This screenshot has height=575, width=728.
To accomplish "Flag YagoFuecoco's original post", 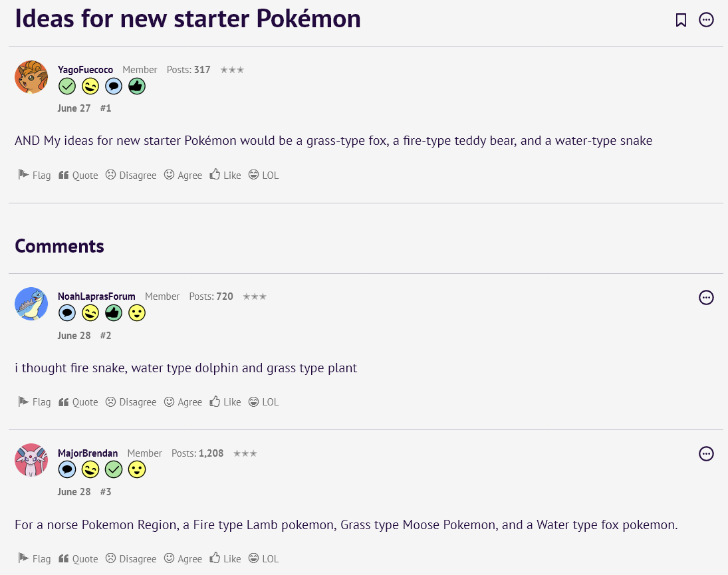I will [35, 175].
